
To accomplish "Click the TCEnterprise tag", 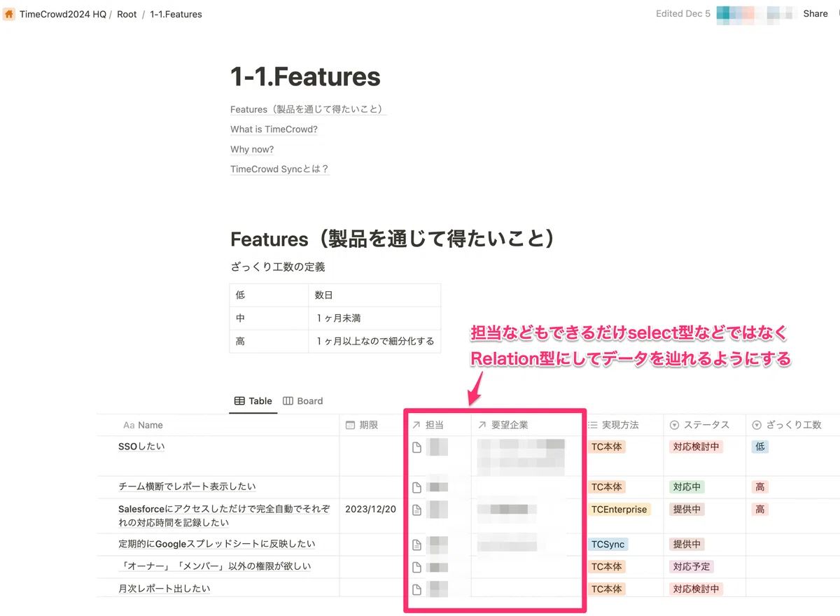I will coord(619,510).
